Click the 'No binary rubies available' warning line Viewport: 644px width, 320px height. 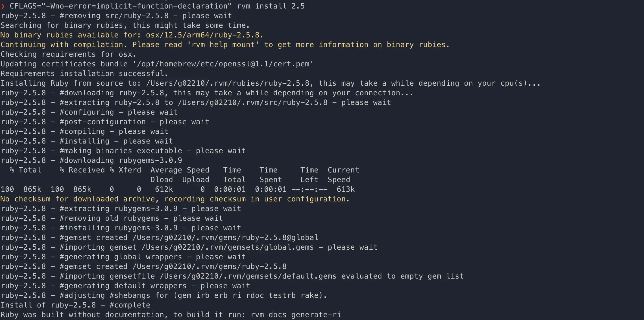pyautogui.click(x=132, y=35)
